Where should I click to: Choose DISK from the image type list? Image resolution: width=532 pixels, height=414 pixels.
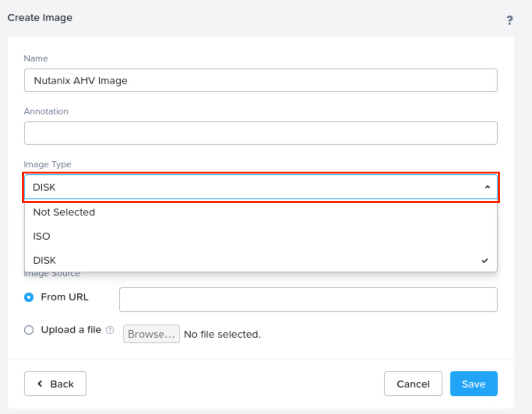(x=45, y=260)
